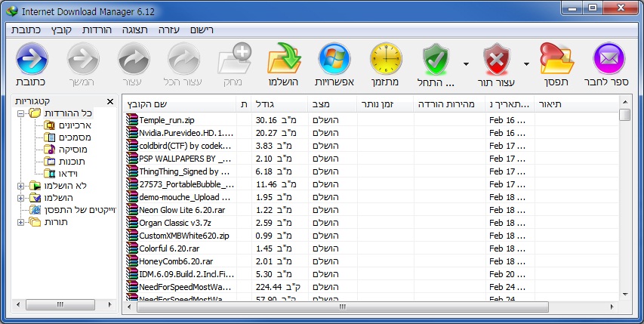The height and width of the screenshot is (324, 644).
Task: Open the Grabber (תפסן) toolbar icon
Action: pyautogui.click(x=556, y=60)
